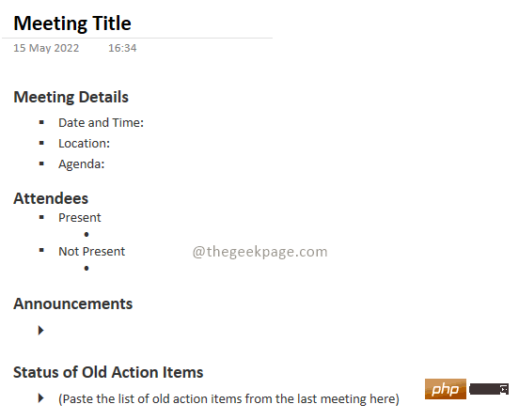Click the 16:34 page time stamp
The image size is (519, 420).
[x=122, y=48]
